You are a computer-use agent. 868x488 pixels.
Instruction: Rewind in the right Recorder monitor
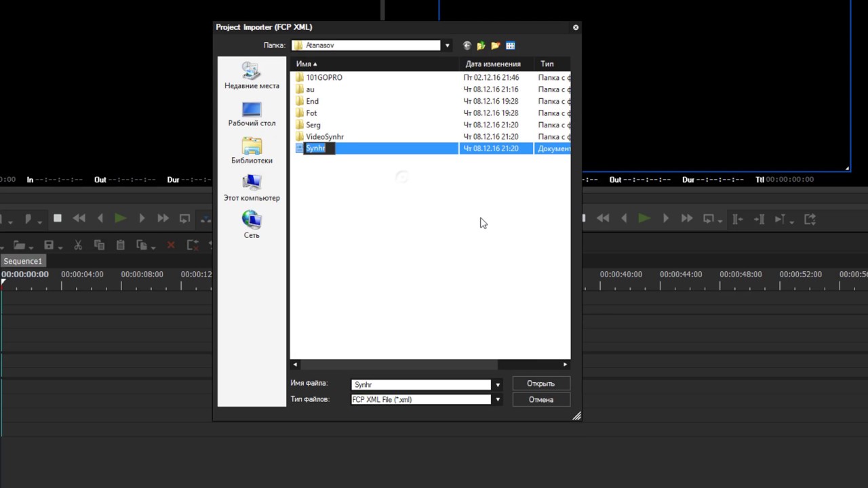point(603,218)
